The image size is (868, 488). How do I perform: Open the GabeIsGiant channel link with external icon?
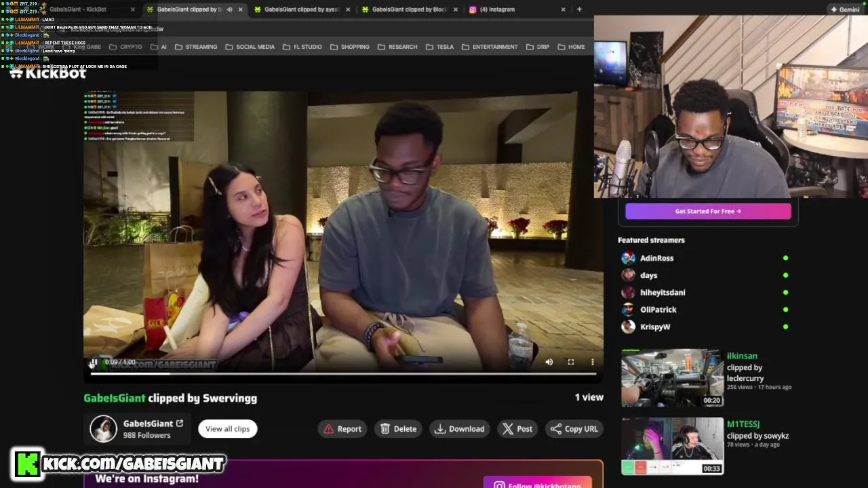click(x=153, y=424)
